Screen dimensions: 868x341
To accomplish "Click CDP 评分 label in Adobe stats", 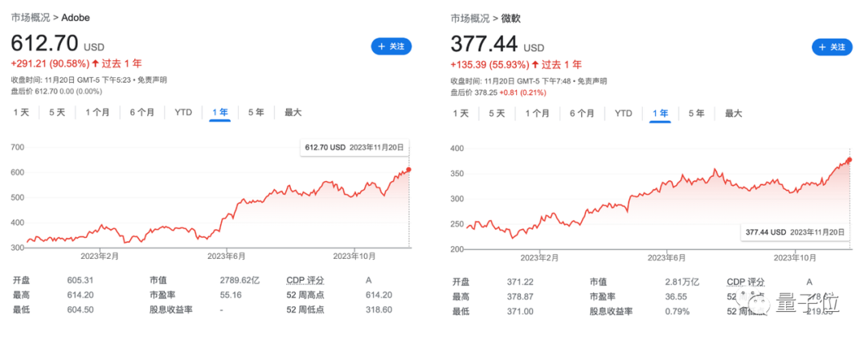I will click(305, 280).
